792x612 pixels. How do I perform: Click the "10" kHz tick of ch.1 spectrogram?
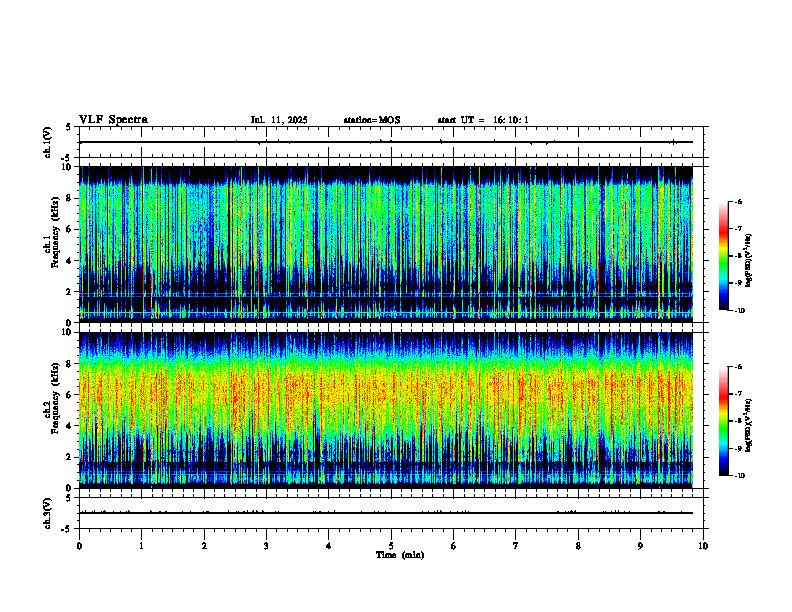68,167
